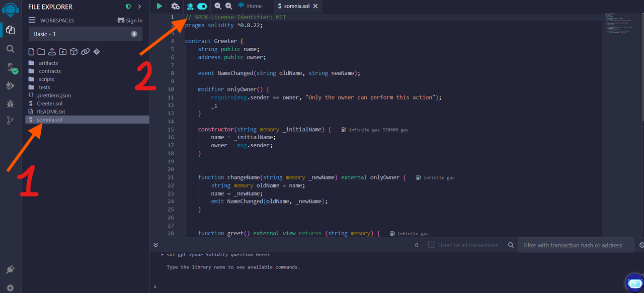Check Listen on all transactions
644x293 pixels.
point(431,245)
